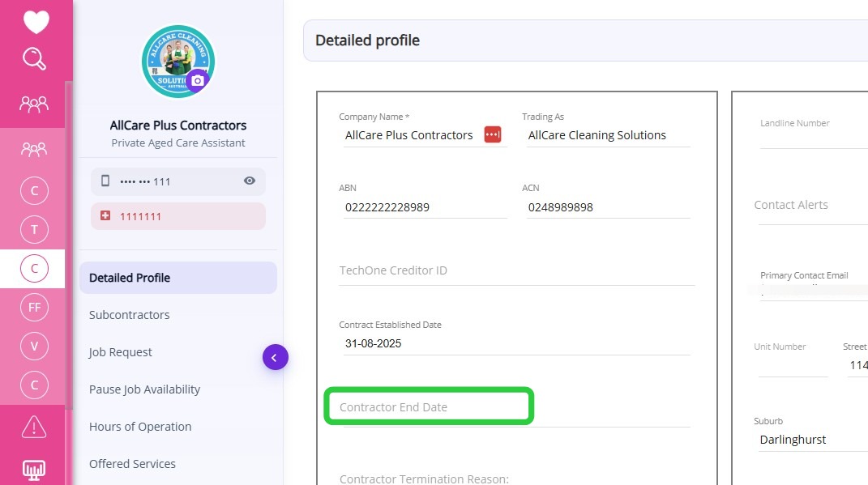Click the T circle sidebar icon

click(x=34, y=230)
